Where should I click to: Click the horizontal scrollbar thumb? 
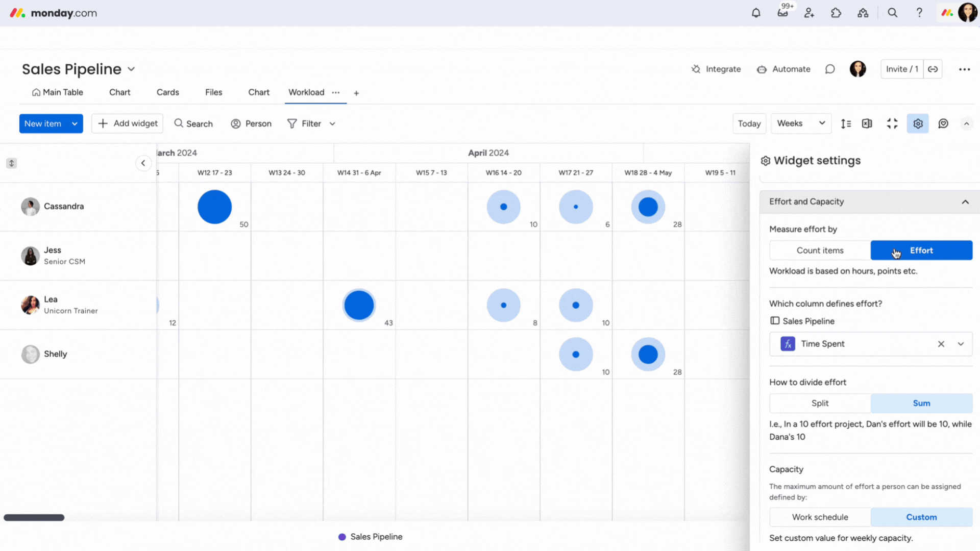click(34, 517)
